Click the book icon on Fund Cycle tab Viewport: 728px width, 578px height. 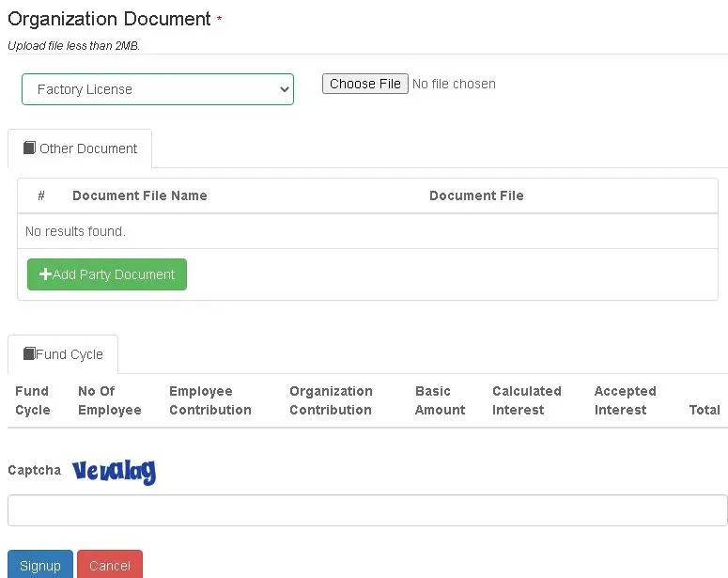[29, 353]
